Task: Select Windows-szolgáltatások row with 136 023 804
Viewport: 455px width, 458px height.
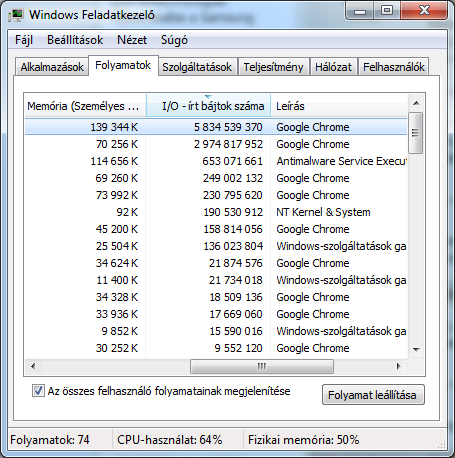Action: (x=216, y=246)
